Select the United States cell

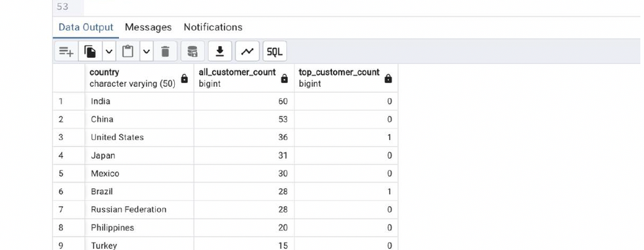[139, 137]
